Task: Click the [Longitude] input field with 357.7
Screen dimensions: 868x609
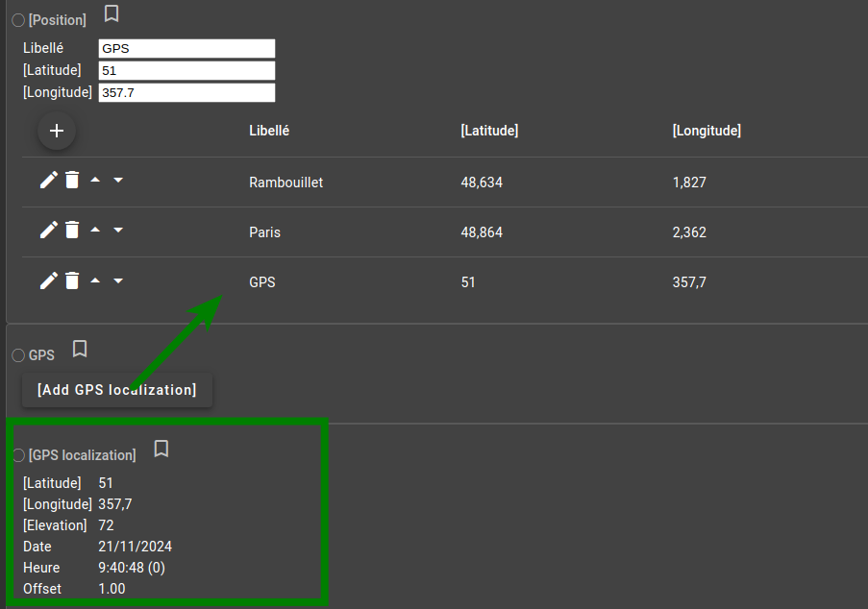Action: (186, 92)
